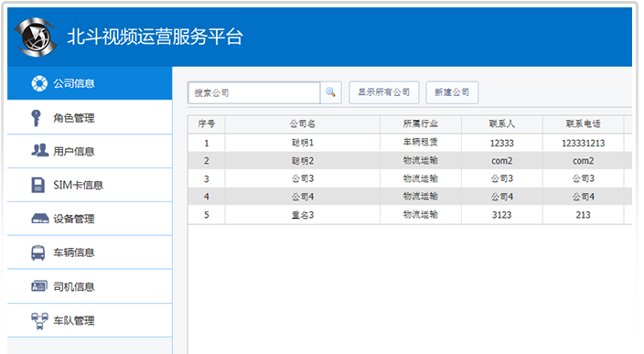Image resolution: width=644 pixels, height=354 pixels.
Task: Click the 公司名 column header
Action: [302, 123]
